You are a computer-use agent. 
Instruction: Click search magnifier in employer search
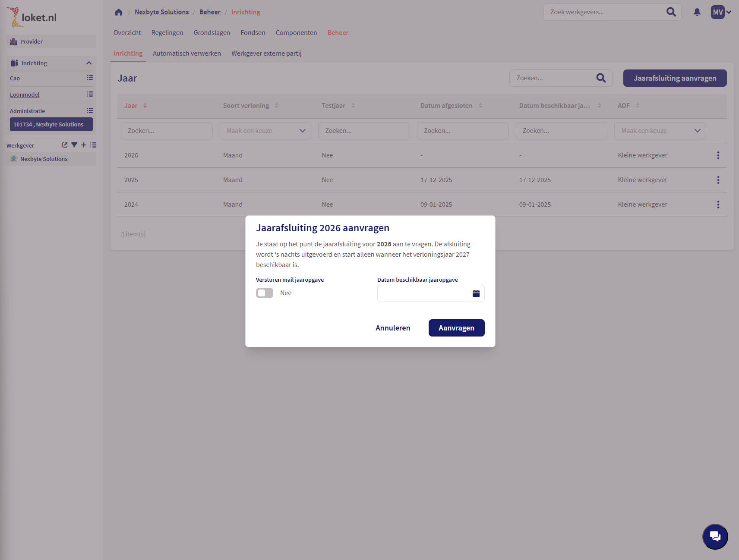(671, 12)
